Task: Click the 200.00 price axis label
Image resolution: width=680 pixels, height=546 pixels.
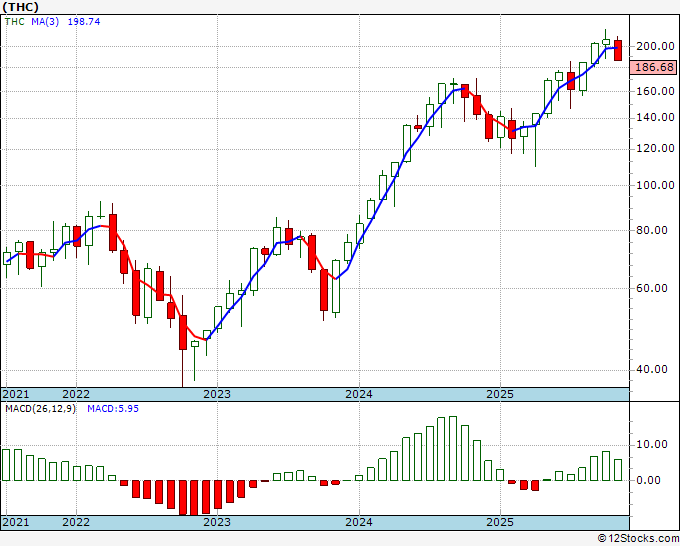Action: [655, 46]
